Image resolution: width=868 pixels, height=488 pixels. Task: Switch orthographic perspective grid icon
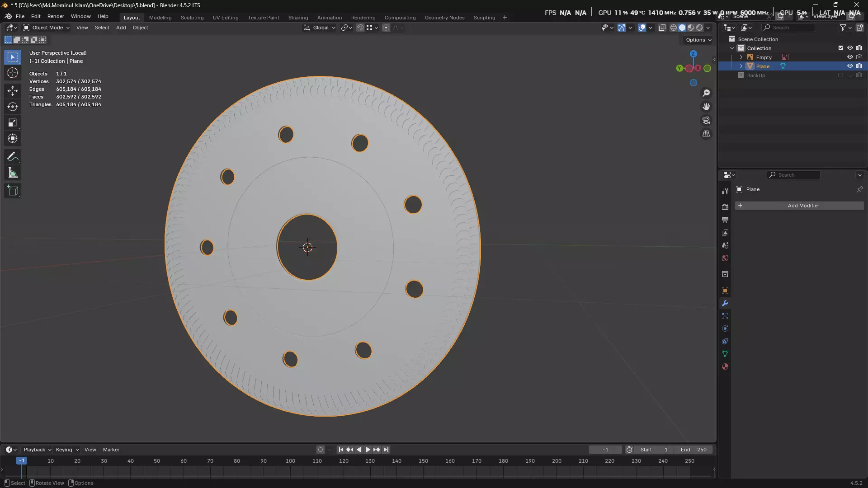pos(706,134)
